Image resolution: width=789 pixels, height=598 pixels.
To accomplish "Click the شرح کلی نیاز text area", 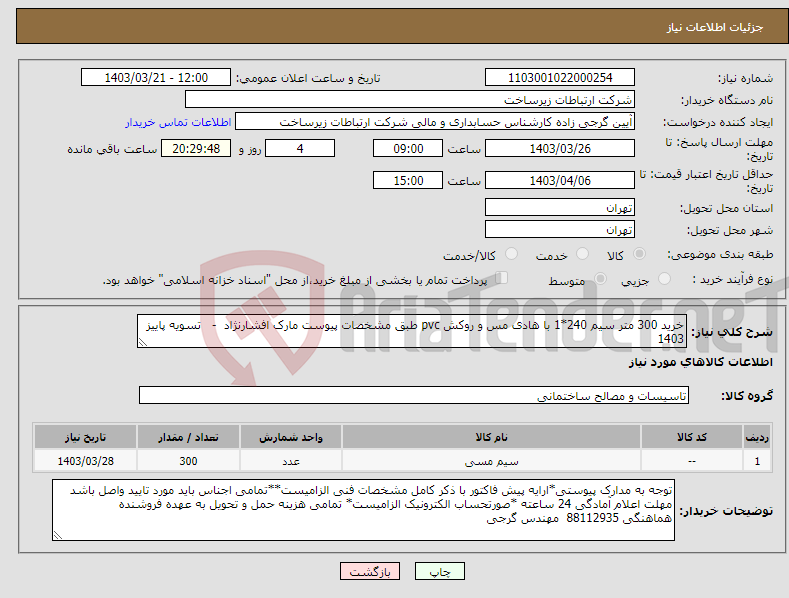I will (412, 331).
